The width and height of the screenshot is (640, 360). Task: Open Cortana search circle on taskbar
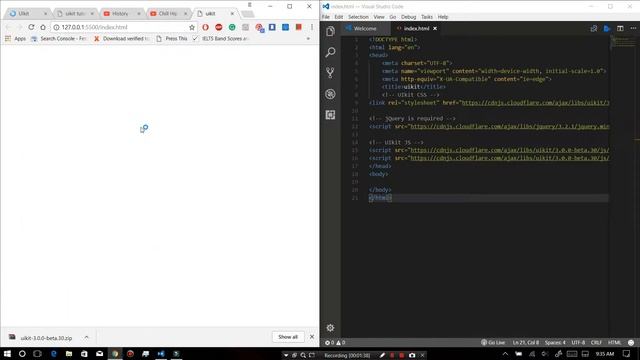pyautogui.click(x=22, y=354)
